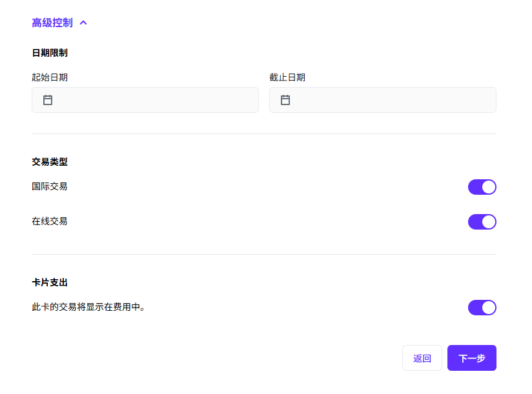Click the calendar icon in 截止日期 field
The image size is (532, 394).
coord(285,100)
